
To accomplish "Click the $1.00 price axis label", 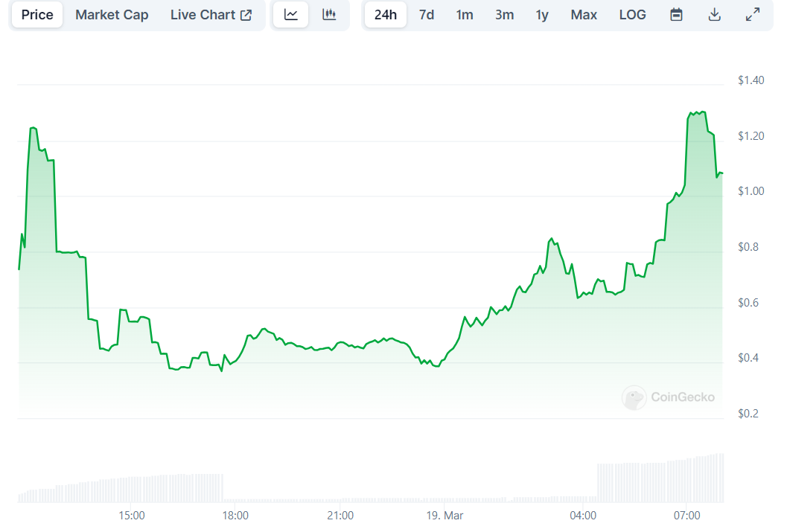I will (x=751, y=191).
